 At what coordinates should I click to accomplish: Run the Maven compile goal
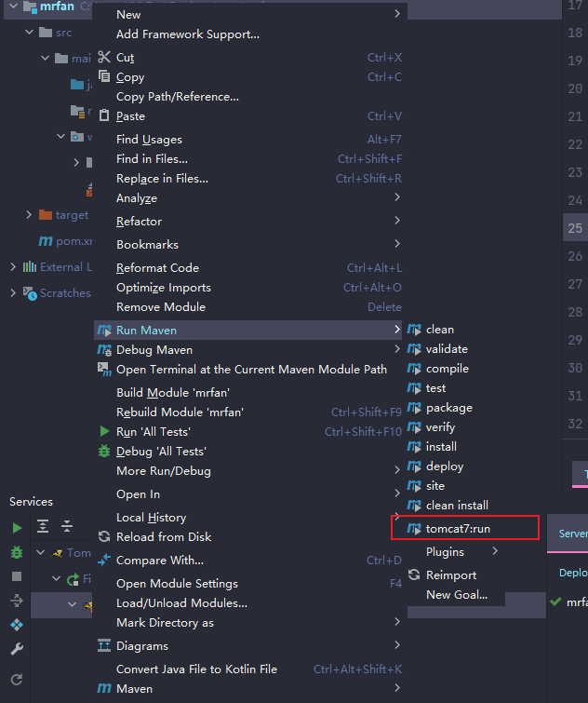pos(448,369)
